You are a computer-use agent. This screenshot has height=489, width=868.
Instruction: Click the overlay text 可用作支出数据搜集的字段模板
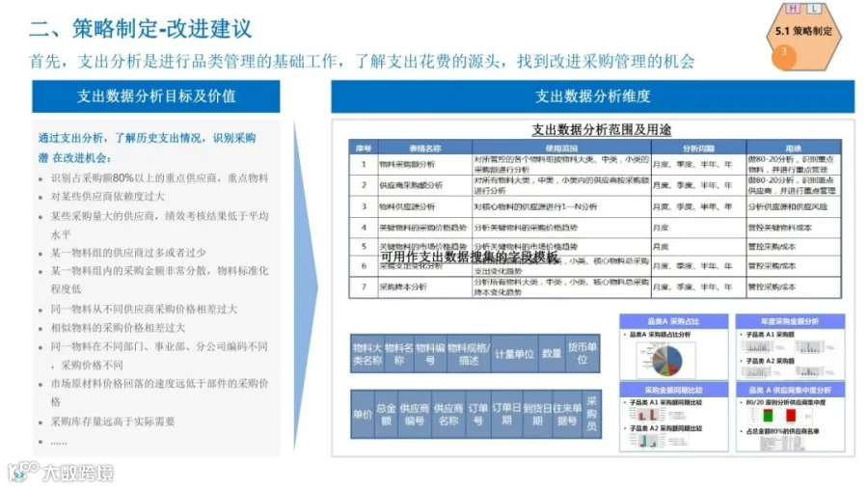(470, 257)
